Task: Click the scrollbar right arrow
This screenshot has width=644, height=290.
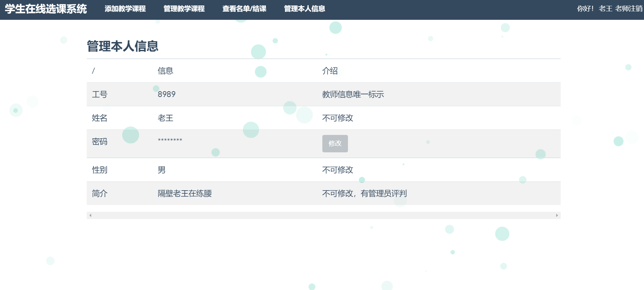Action: click(557, 216)
